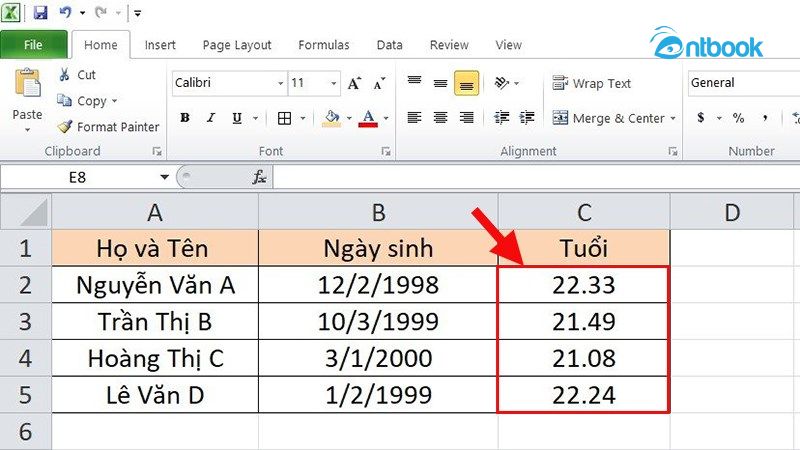Select row 3 header
The width and height of the screenshot is (800, 450).
pyautogui.click(x=26, y=321)
